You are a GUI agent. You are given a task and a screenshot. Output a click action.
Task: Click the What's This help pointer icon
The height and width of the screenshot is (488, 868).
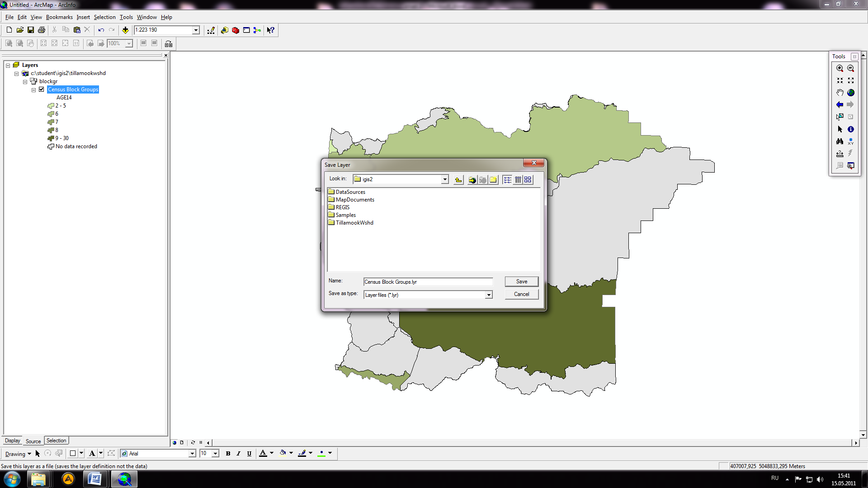271,30
